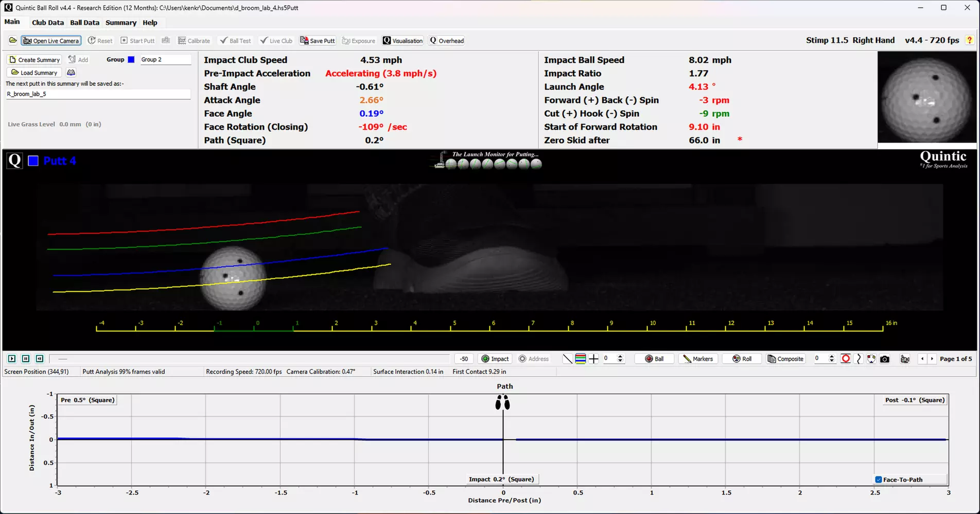Click the open folder icon in toolbar
980x514 pixels.
[x=13, y=41]
